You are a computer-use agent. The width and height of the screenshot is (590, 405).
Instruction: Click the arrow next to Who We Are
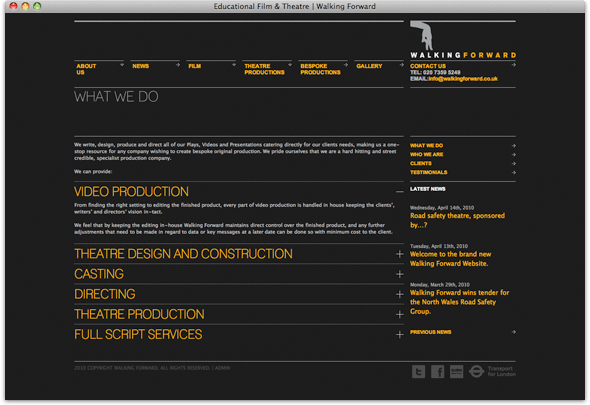tap(514, 155)
